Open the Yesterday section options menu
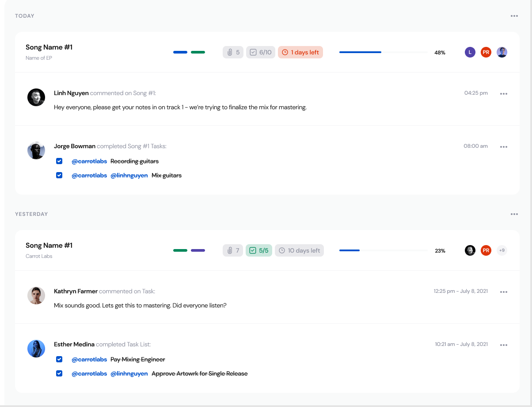 pyautogui.click(x=514, y=214)
